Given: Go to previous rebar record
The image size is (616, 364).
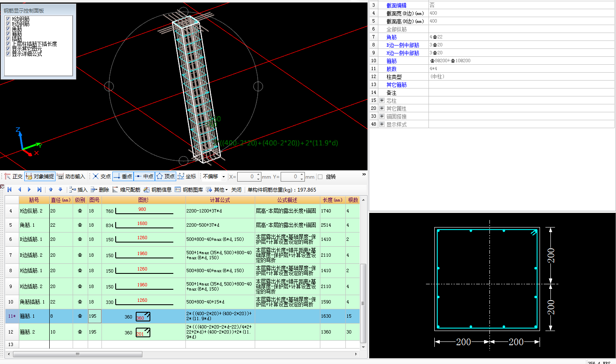Looking at the screenshot, I should (19, 190).
